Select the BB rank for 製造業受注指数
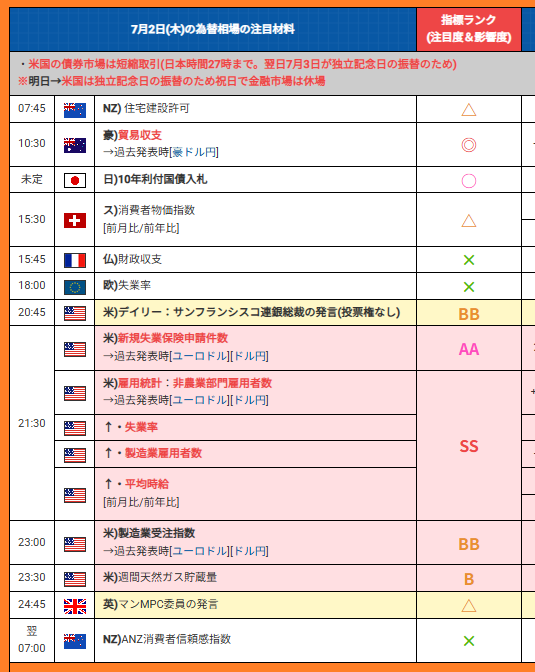 pyautogui.click(x=469, y=544)
